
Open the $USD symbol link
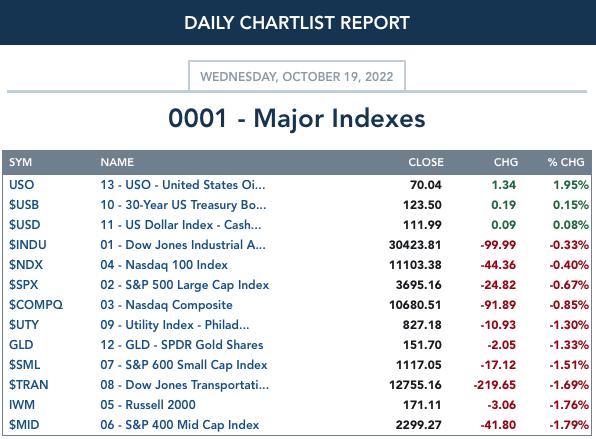(25, 225)
